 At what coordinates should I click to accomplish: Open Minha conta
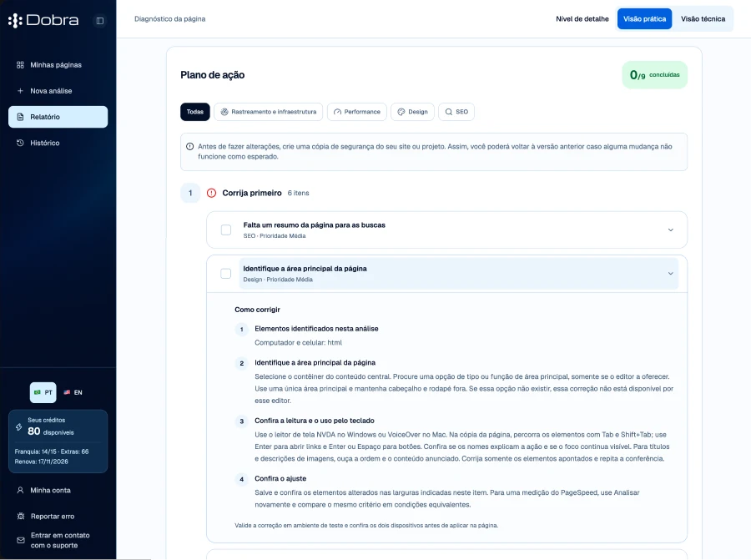click(58, 490)
